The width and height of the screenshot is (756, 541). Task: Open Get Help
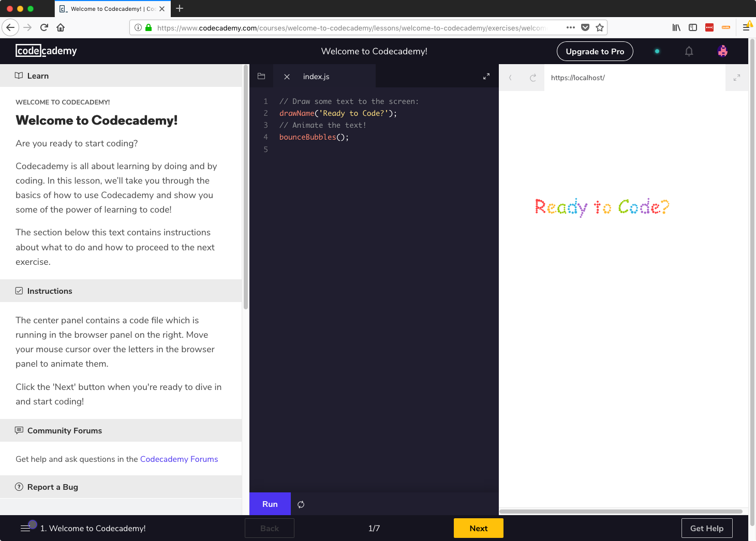pos(707,528)
